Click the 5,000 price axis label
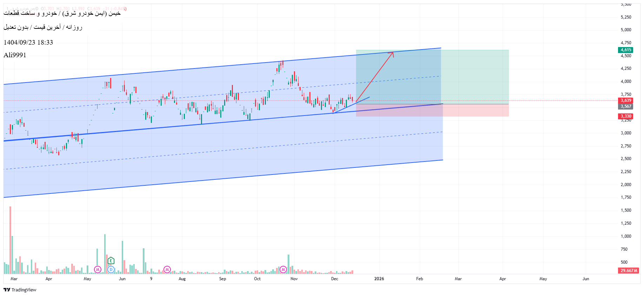Viewport: 644px width, 296px height. pyautogui.click(x=626, y=30)
